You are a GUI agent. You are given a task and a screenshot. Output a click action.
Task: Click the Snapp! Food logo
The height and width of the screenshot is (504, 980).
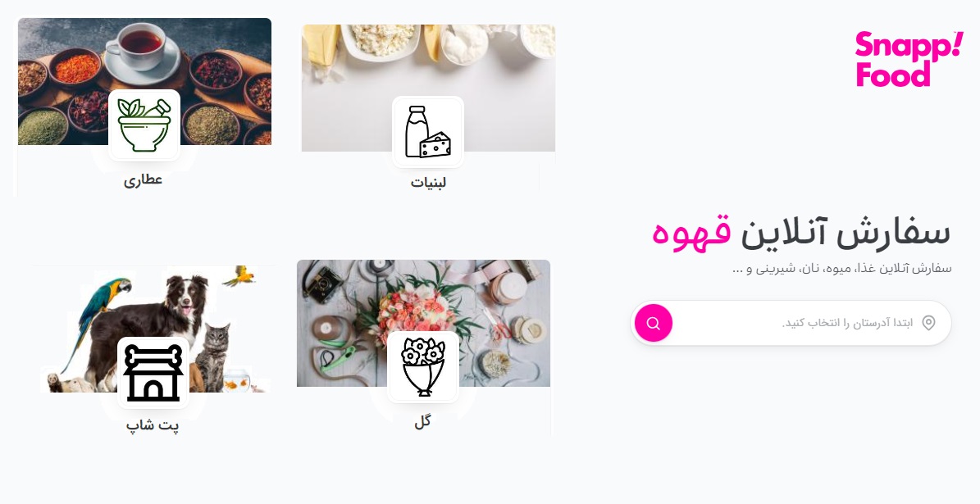(909, 59)
